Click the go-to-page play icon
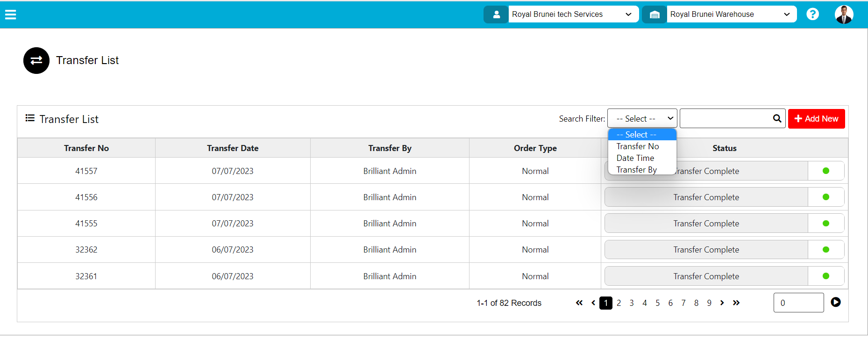The height and width of the screenshot is (340, 868). (x=836, y=303)
